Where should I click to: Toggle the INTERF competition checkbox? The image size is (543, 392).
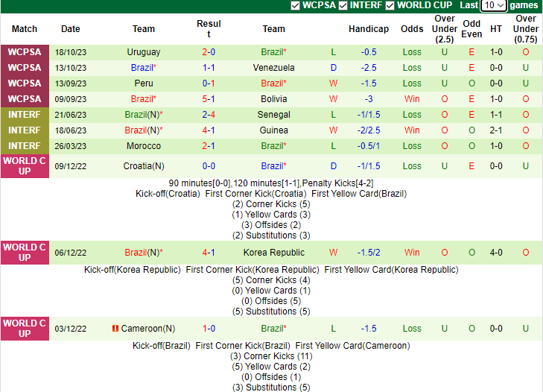coord(343,5)
